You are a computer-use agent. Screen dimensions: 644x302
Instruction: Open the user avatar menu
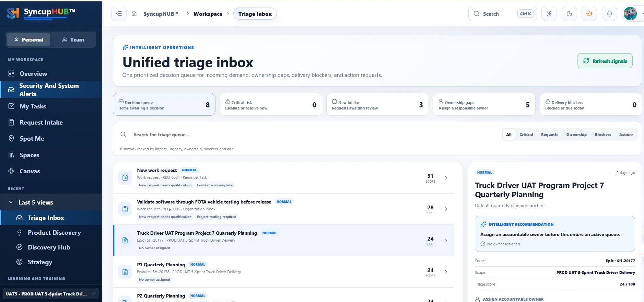(630, 14)
